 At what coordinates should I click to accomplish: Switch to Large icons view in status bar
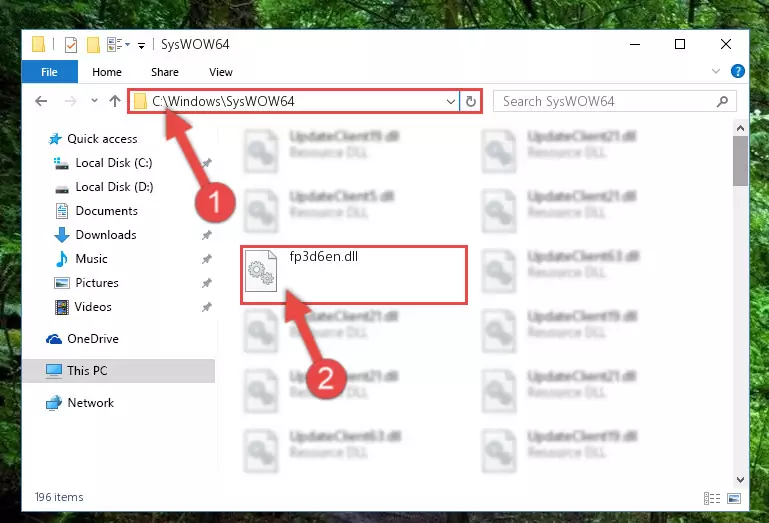coord(734,498)
